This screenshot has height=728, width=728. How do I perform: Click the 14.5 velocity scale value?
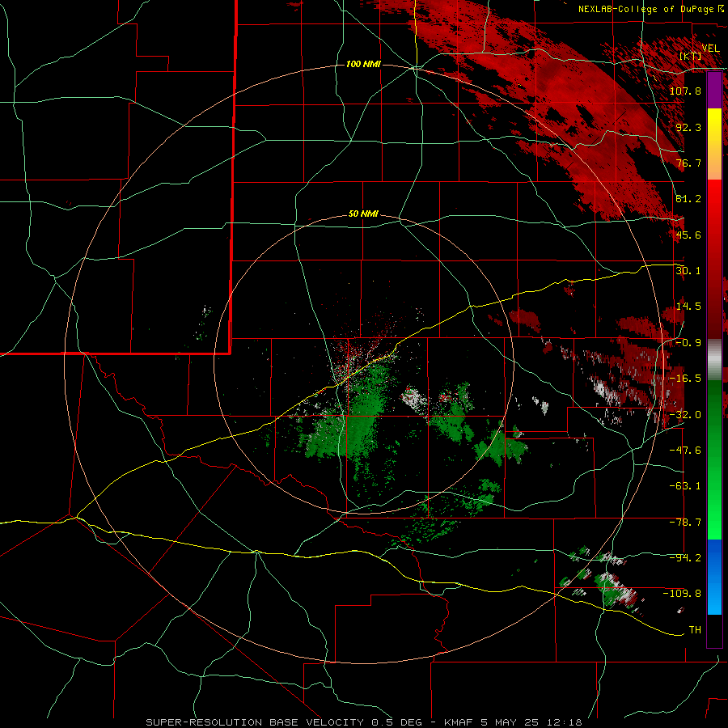click(x=688, y=307)
